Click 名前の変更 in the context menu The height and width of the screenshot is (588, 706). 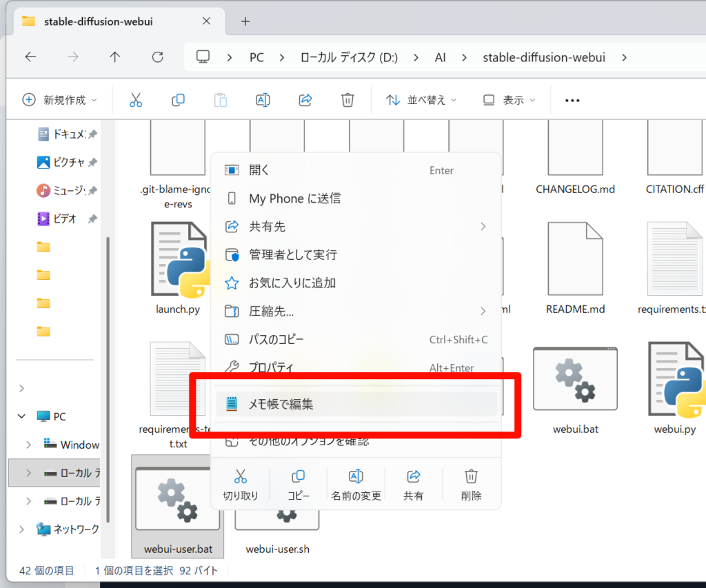[356, 485]
